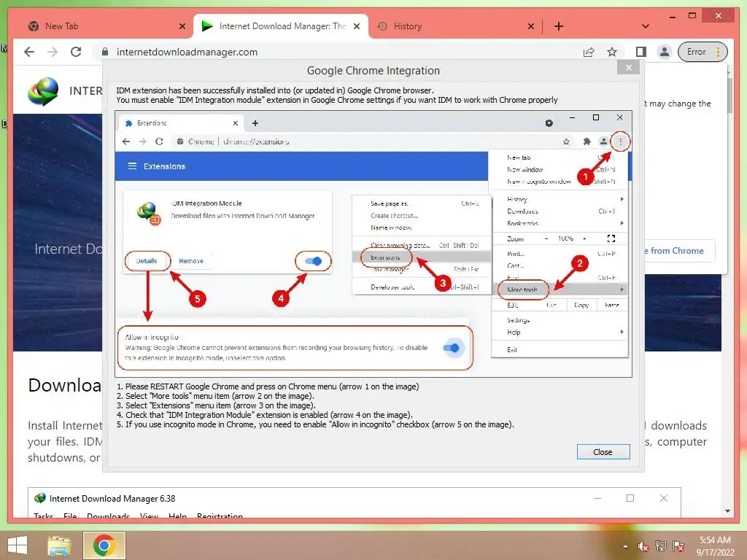Click the Chrome icon in the taskbar
Viewport: 747px width, 560px height.
104,545
